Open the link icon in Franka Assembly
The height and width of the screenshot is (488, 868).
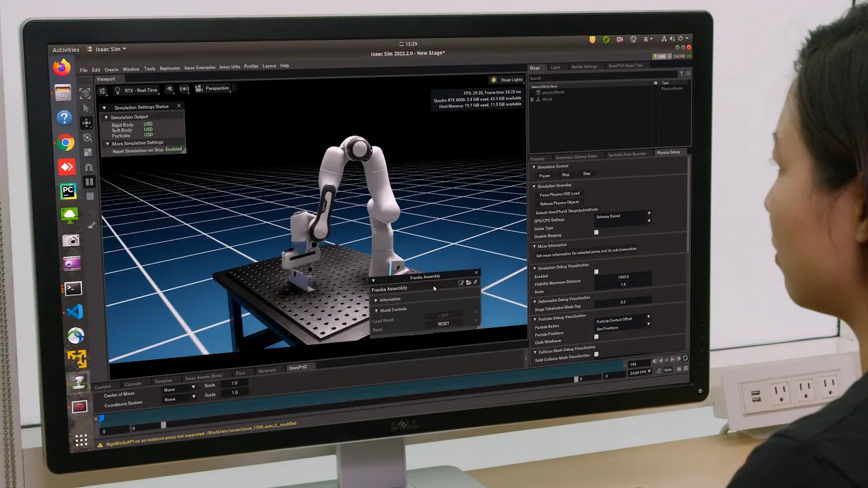coord(475,282)
